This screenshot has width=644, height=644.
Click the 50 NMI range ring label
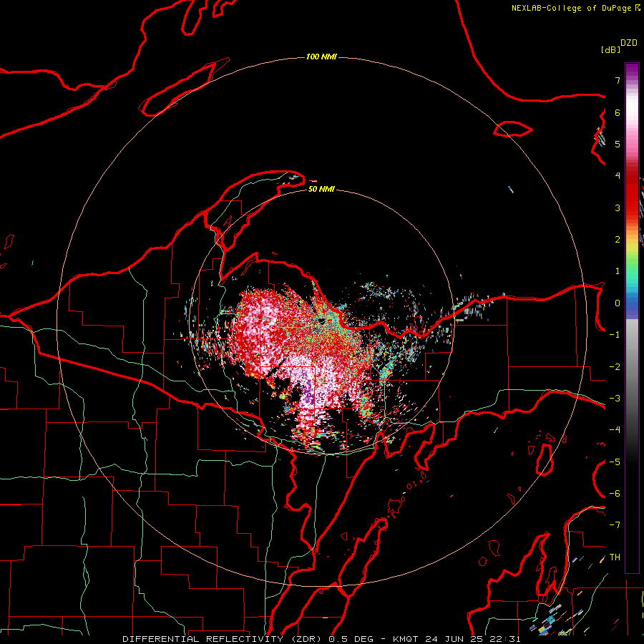coord(321,189)
